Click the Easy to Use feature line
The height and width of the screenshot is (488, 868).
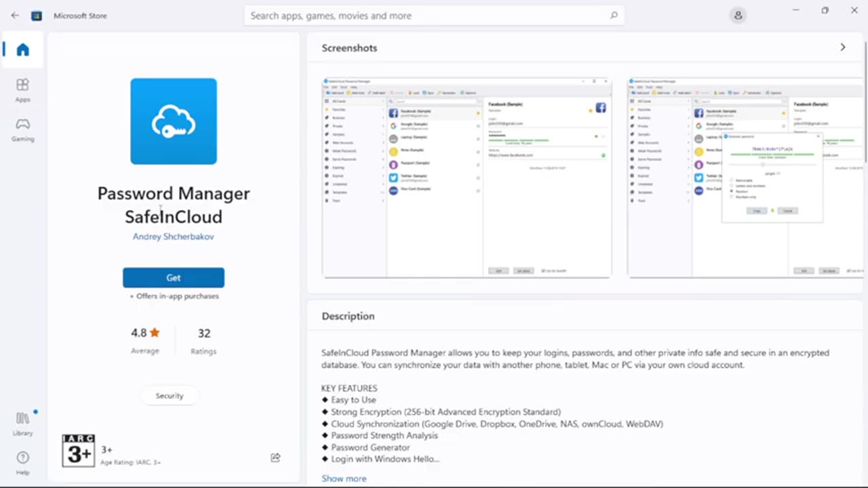click(x=349, y=400)
